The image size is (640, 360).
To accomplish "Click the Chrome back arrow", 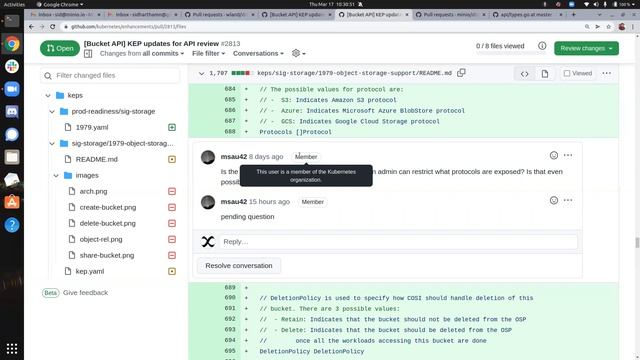I will pos(31,27).
